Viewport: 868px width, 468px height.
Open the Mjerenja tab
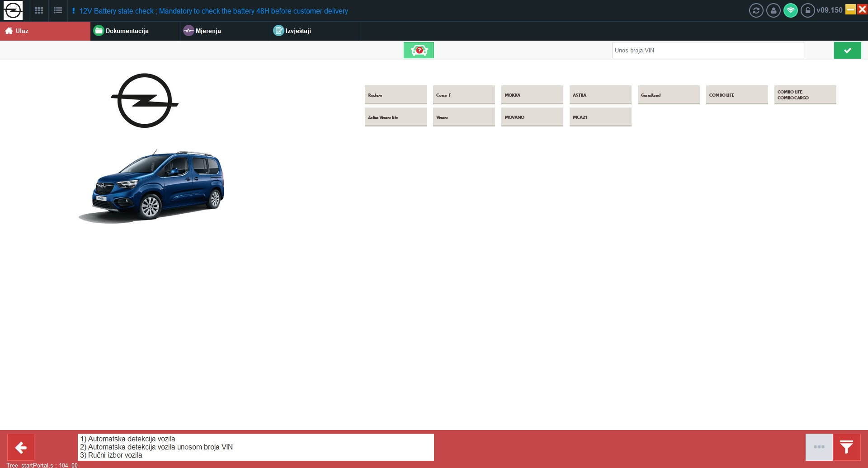225,31
